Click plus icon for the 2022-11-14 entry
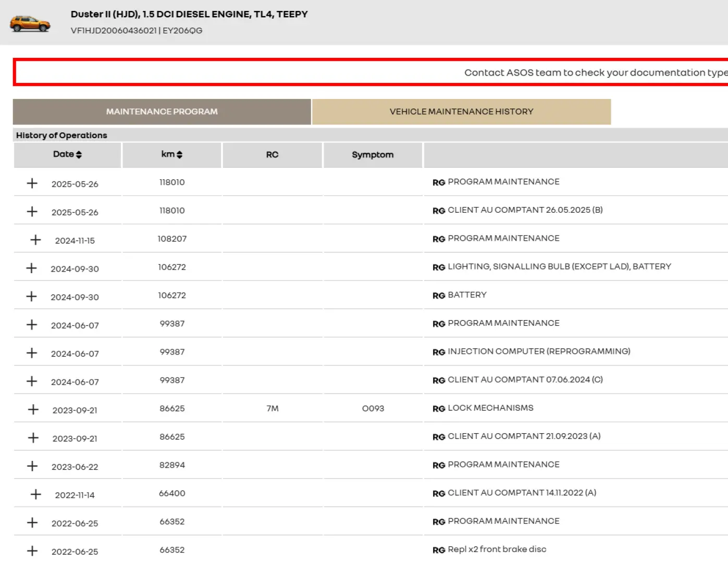The height and width of the screenshot is (563, 728). [x=35, y=494]
